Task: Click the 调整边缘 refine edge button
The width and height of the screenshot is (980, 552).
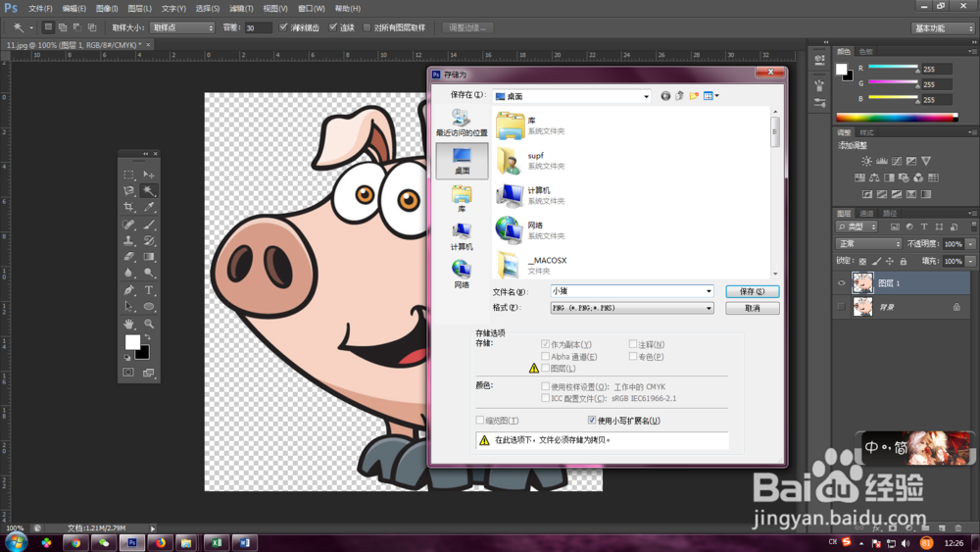Action: tap(467, 27)
